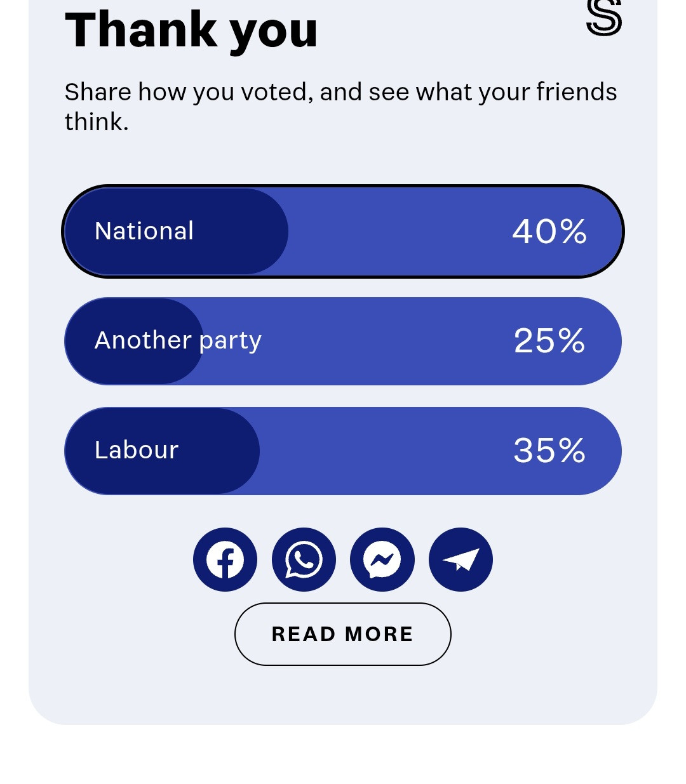This screenshot has width=686, height=784.
Task: Share your vote via WhatsApp icon
Action: [x=304, y=559]
